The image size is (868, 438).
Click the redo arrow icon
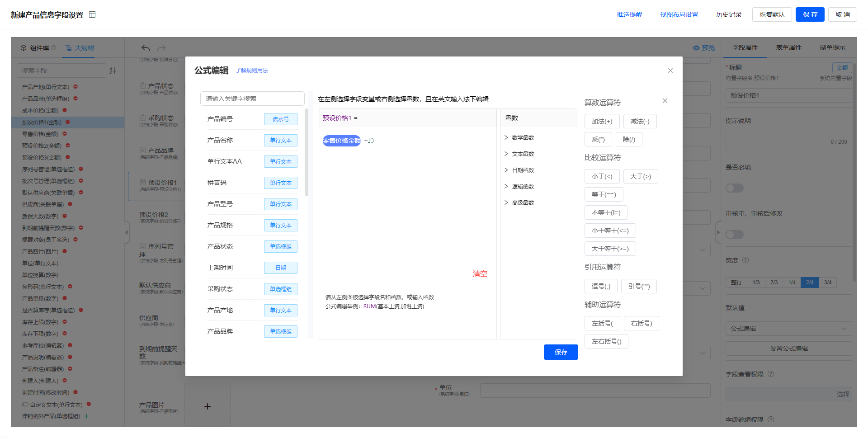coord(161,48)
